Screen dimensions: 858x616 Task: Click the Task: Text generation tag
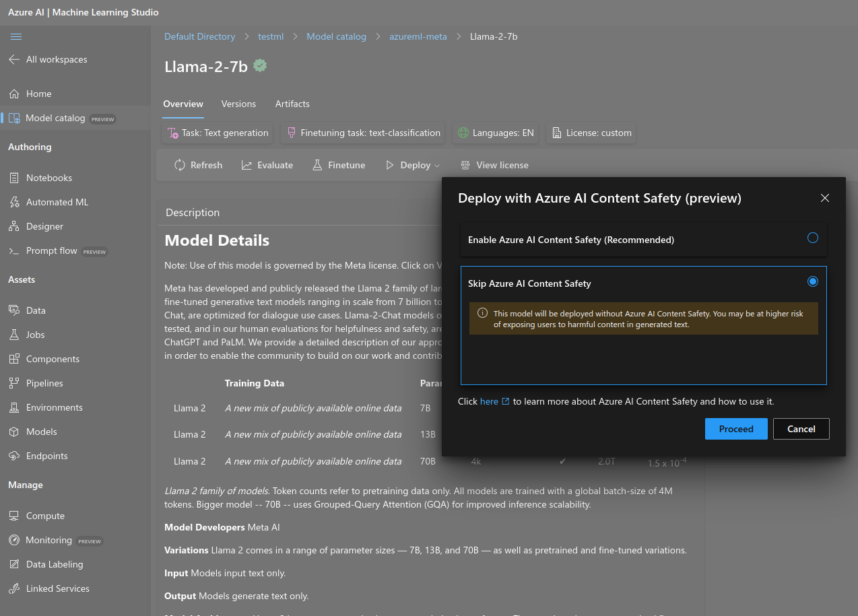pyautogui.click(x=218, y=133)
